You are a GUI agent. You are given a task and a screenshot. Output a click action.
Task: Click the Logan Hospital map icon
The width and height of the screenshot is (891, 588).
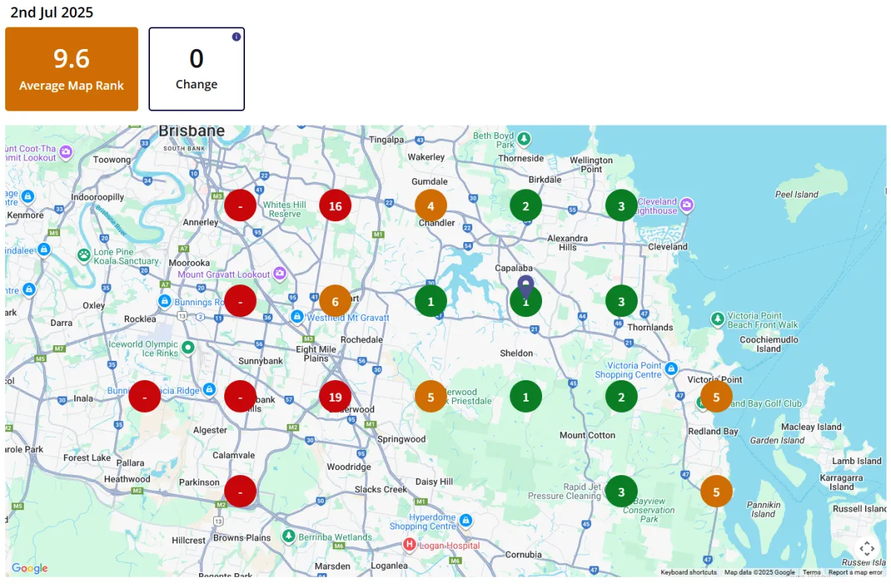coord(408,545)
